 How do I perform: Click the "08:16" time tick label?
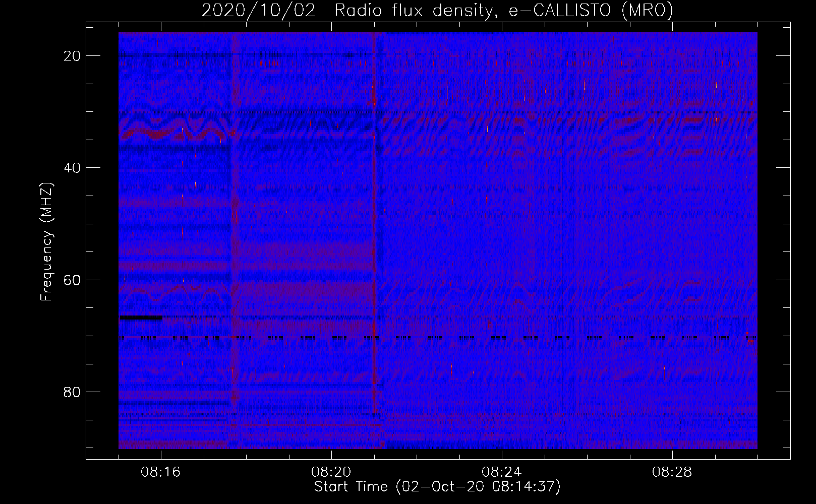pyautogui.click(x=161, y=472)
